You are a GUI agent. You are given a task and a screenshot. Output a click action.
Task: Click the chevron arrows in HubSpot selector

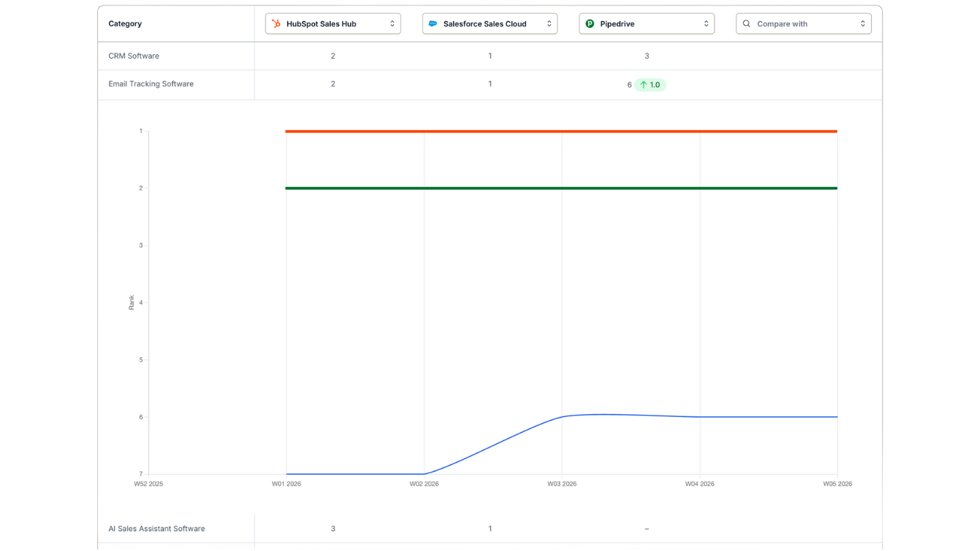coord(392,24)
